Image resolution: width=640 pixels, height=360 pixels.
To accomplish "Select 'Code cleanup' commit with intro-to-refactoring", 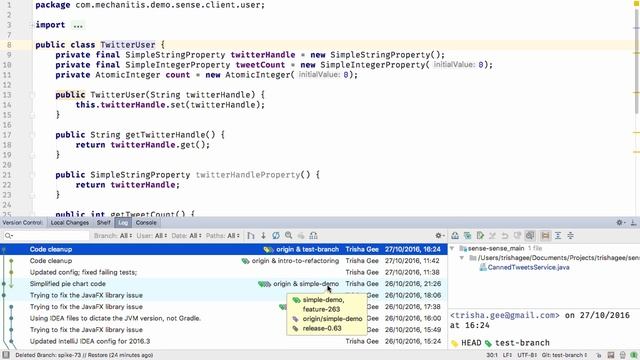I will pos(224,260).
